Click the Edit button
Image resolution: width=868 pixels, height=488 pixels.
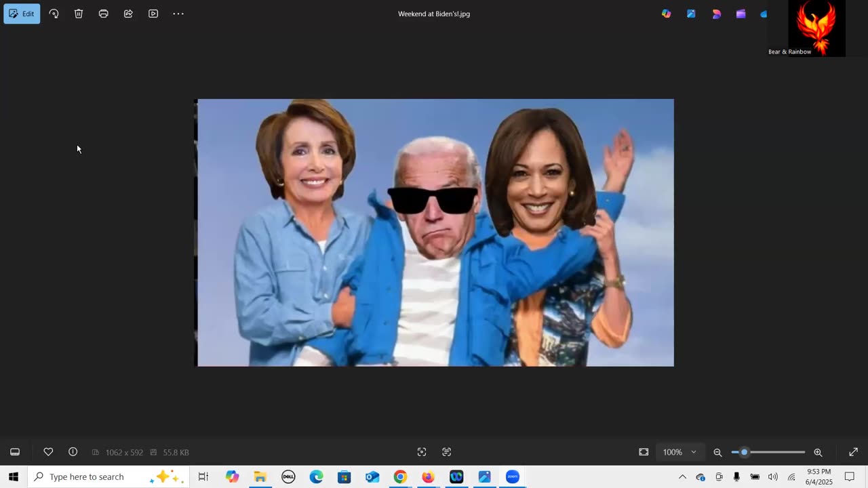coord(22,14)
